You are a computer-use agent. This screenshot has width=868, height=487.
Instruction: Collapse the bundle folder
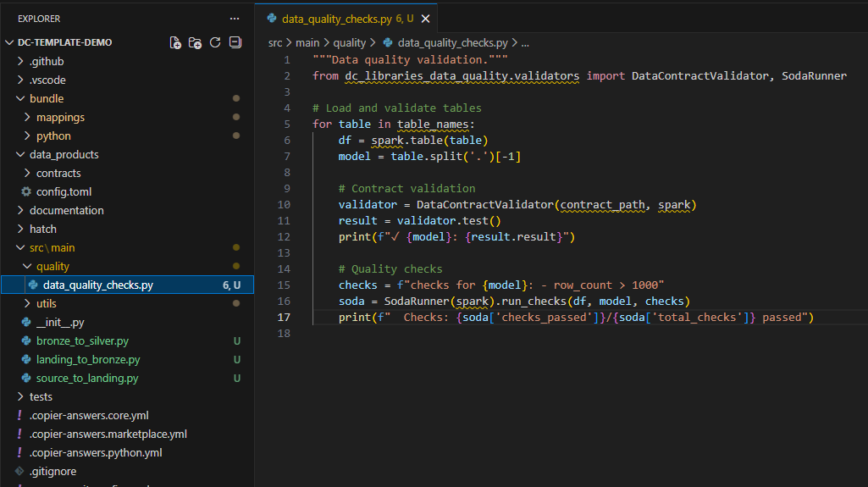point(20,98)
